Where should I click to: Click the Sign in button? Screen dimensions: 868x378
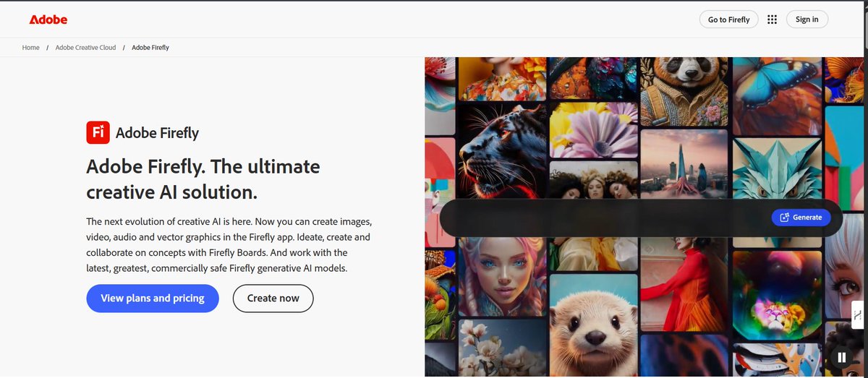point(807,20)
